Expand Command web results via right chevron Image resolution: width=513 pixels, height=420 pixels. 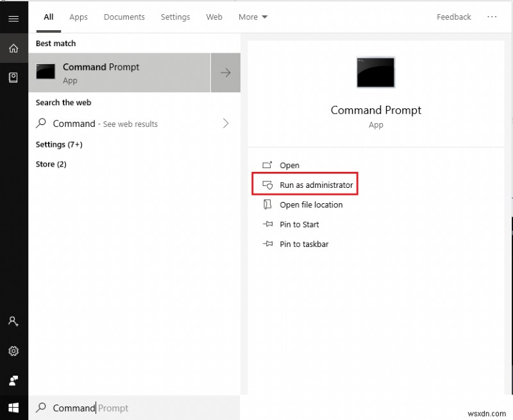225,124
